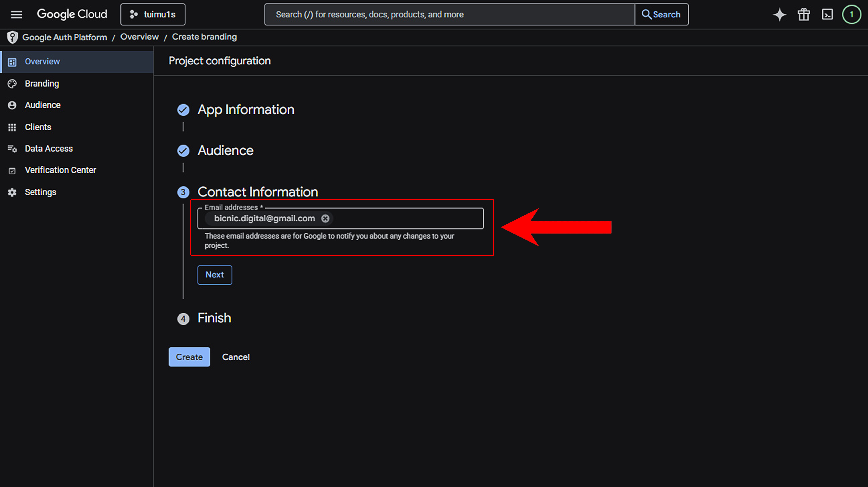868x487 pixels.
Task: Cancel the project configuration
Action: coord(235,357)
